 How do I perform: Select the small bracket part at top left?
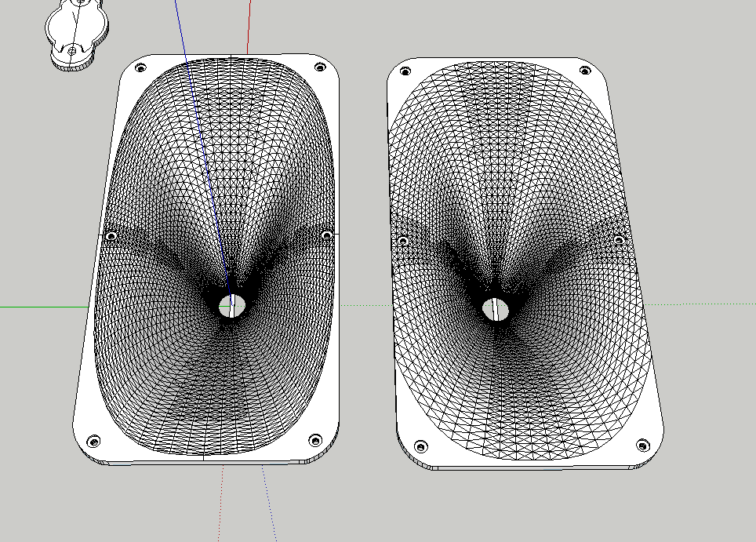tap(77, 35)
